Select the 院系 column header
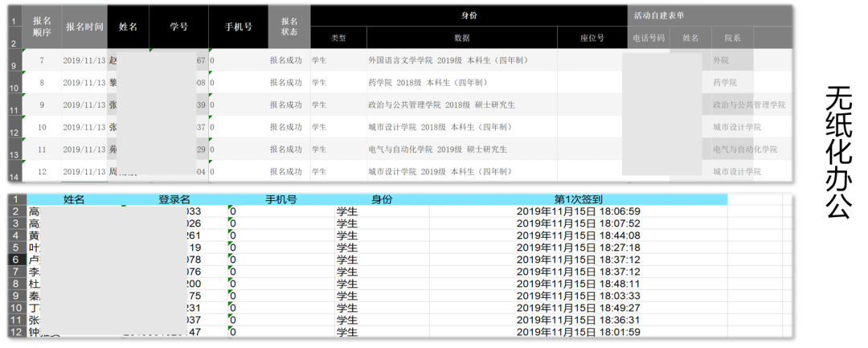This screenshot has width=868, height=348. click(x=732, y=38)
